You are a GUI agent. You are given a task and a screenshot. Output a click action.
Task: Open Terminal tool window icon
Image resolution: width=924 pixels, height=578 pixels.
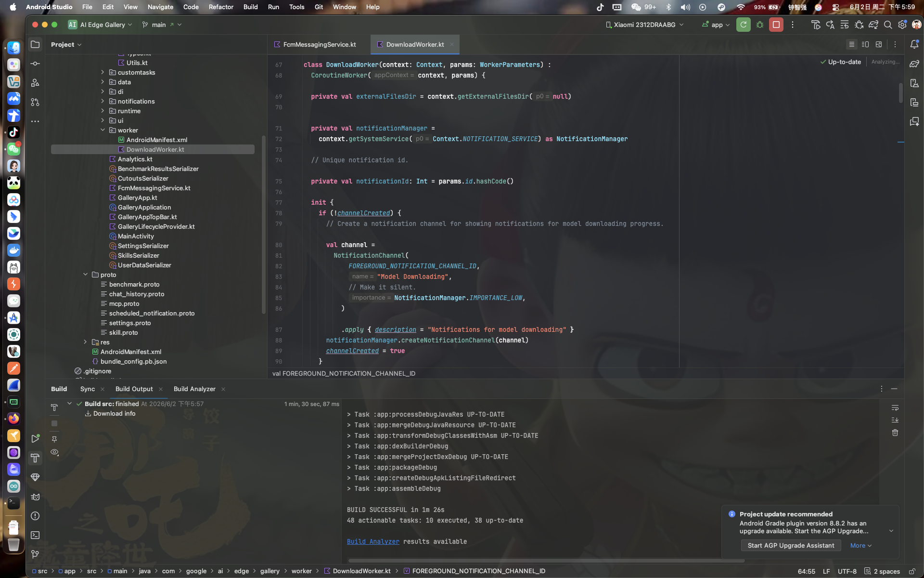[x=35, y=535]
